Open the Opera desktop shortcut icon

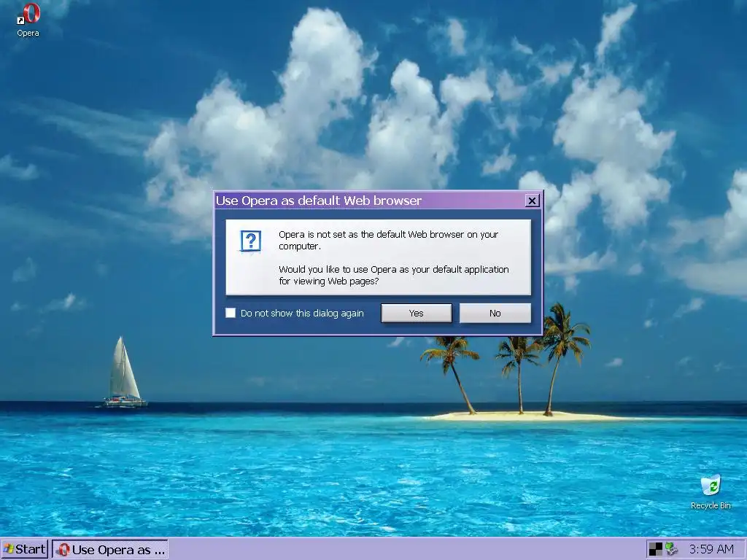point(28,20)
